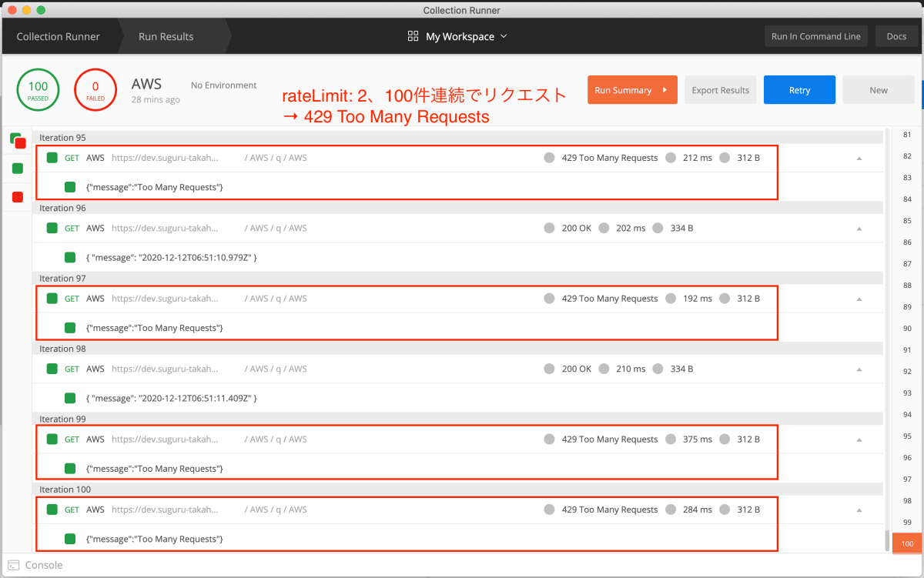Click the results vertical scrollbar thumb
This screenshot has height=578, width=924.
click(886, 540)
